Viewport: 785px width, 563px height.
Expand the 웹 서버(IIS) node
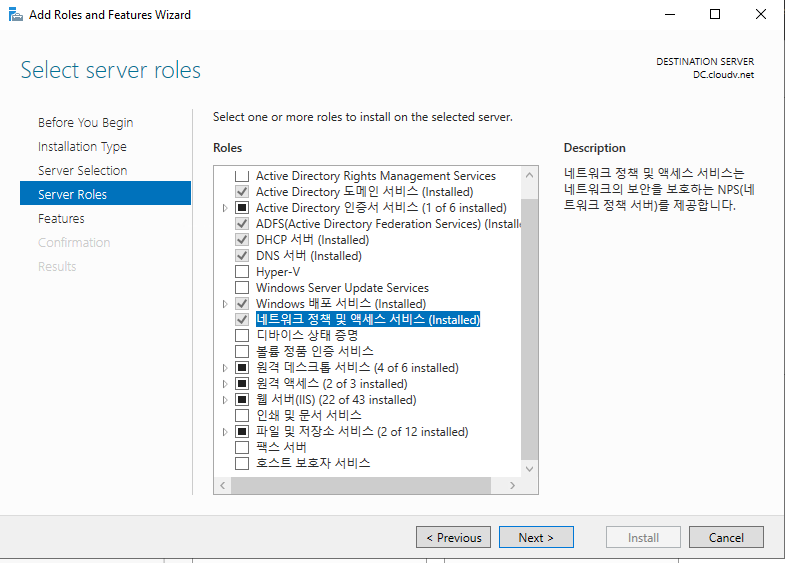[x=225, y=400]
